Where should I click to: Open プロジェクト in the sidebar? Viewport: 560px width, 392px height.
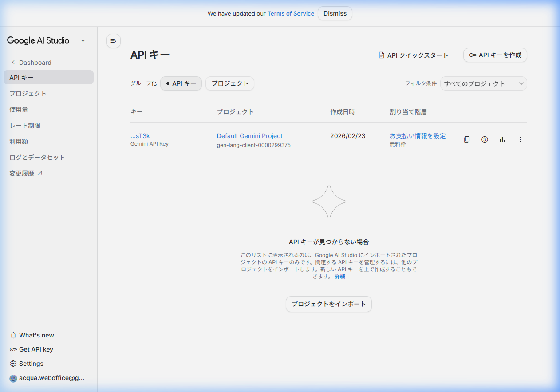pos(49,93)
